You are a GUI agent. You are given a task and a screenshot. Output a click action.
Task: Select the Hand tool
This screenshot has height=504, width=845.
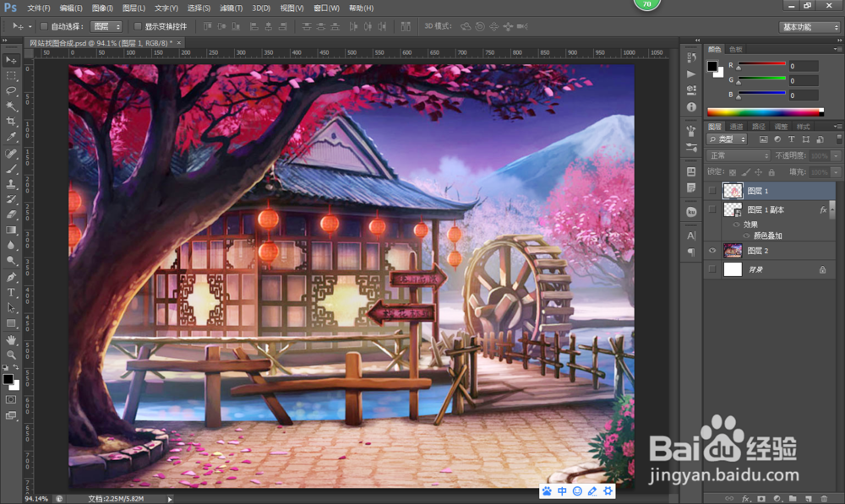click(11, 340)
